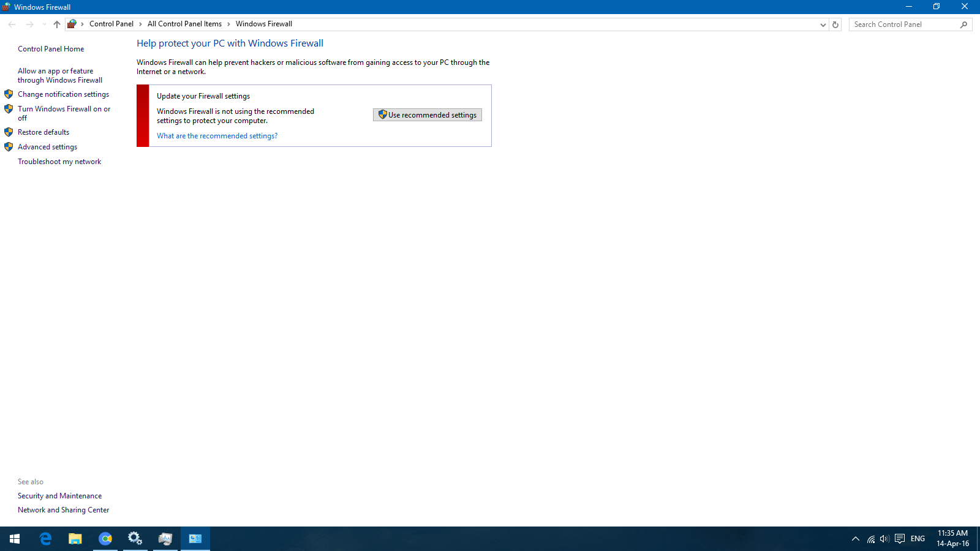The image size is (980, 551).
Task: Click the Control Panel icon in address bar
Action: click(72, 24)
